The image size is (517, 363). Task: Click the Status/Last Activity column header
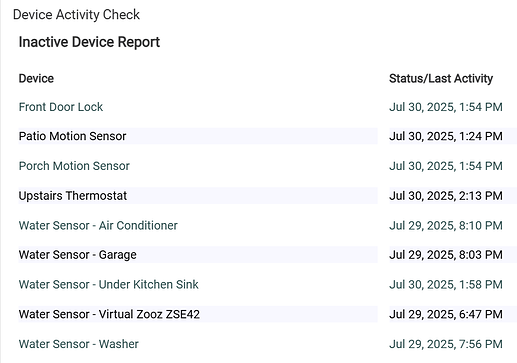pos(441,79)
